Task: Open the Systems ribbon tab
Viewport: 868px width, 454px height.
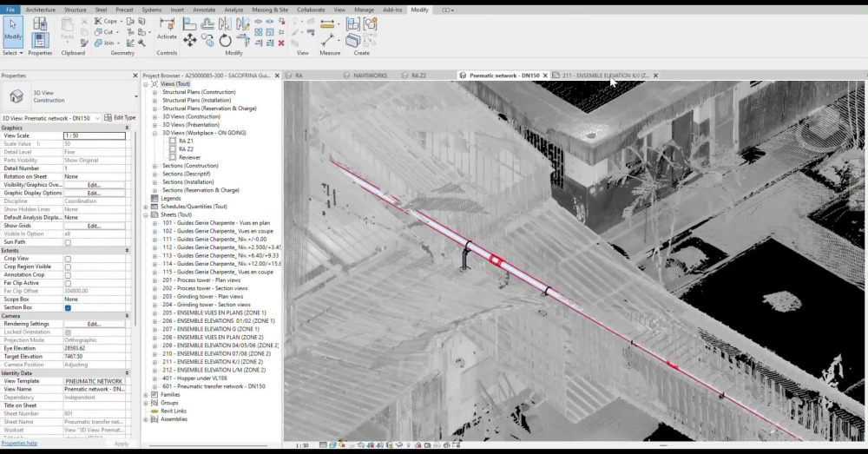Action: [152, 10]
